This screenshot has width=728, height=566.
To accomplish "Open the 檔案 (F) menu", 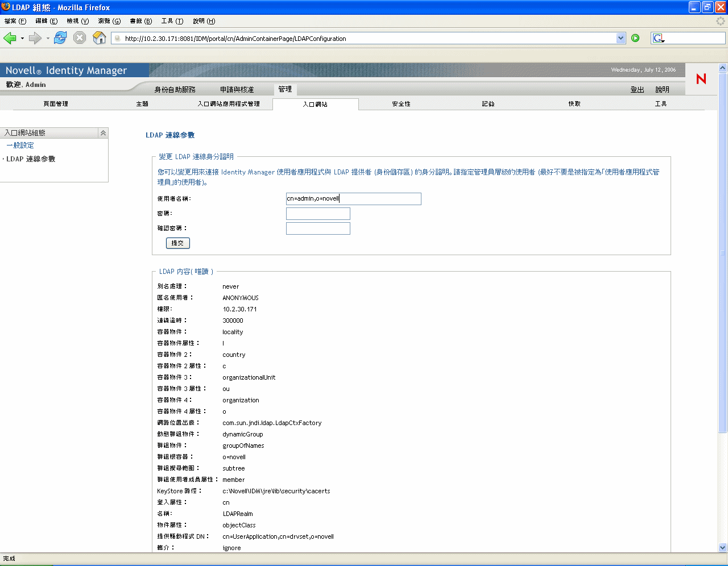I will 15,21.
